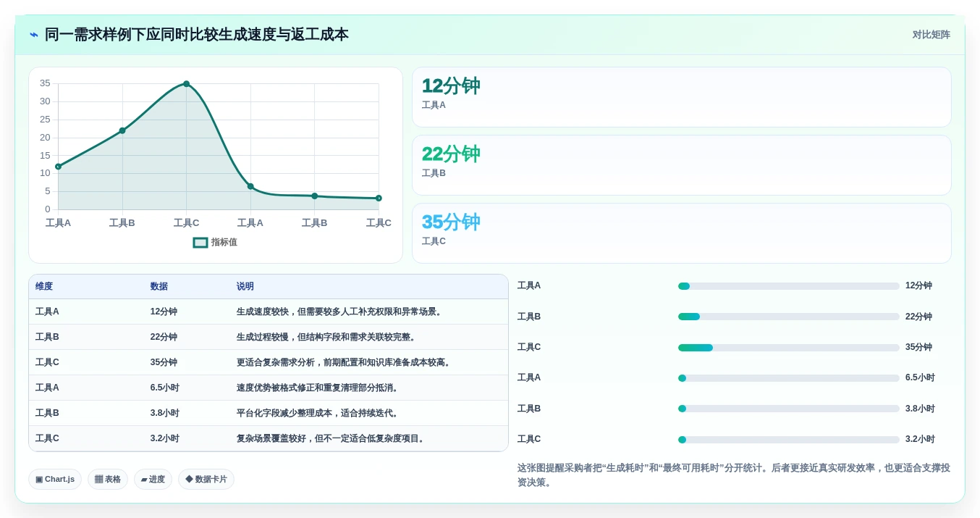Click the chart peak data point at 35
The image size is (980, 518).
point(186,84)
